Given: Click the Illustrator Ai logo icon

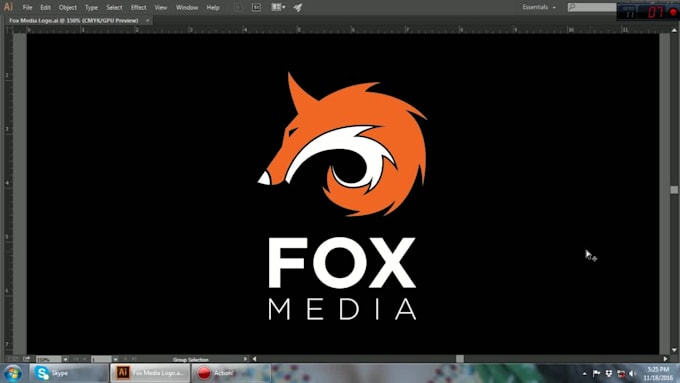Looking at the screenshot, I should [x=8, y=7].
